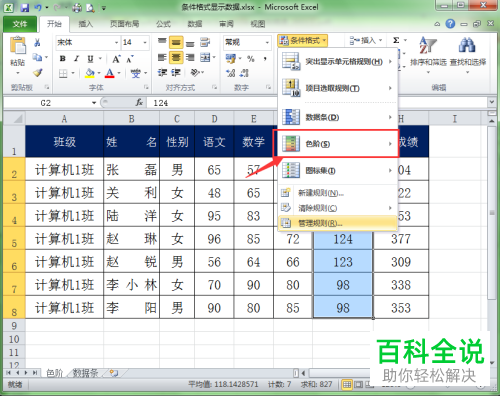The height and width of the screenshot is (396, 500).
Task: Click Increase Decimal icon
Action: coord(230,73)
